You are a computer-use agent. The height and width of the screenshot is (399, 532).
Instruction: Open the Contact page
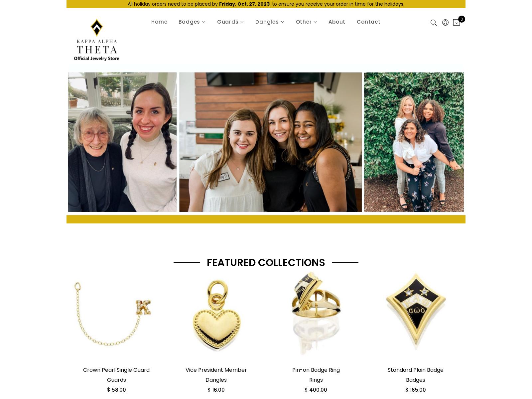pyautogui.click(x=368, y=22)
